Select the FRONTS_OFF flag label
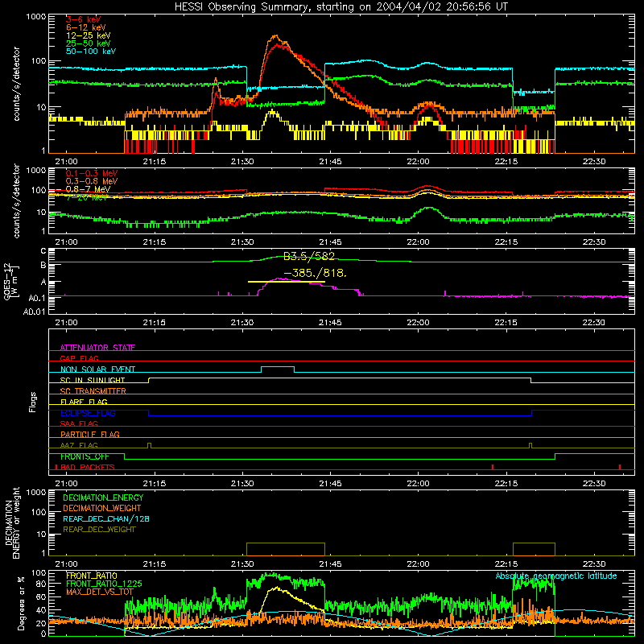The width and height of the screenshot is (644, 644). 85,456
